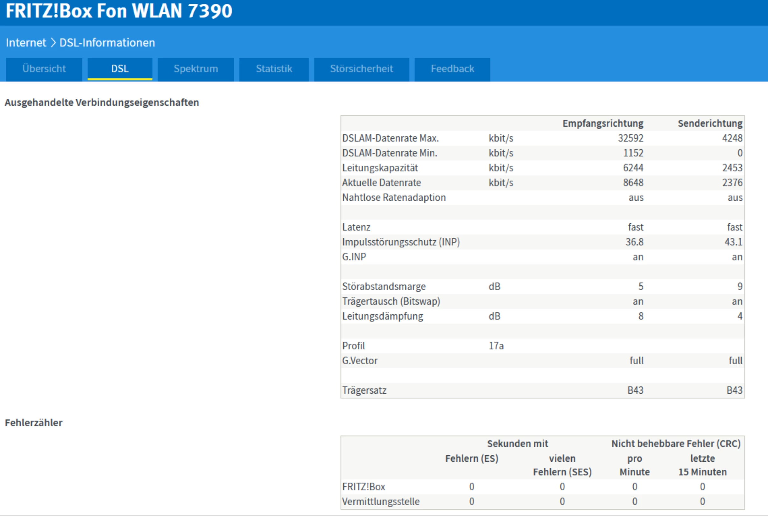This screenshot has width=768, height=532.
Task: Click the Senderichtung column header
Action: tap(710, 124)
